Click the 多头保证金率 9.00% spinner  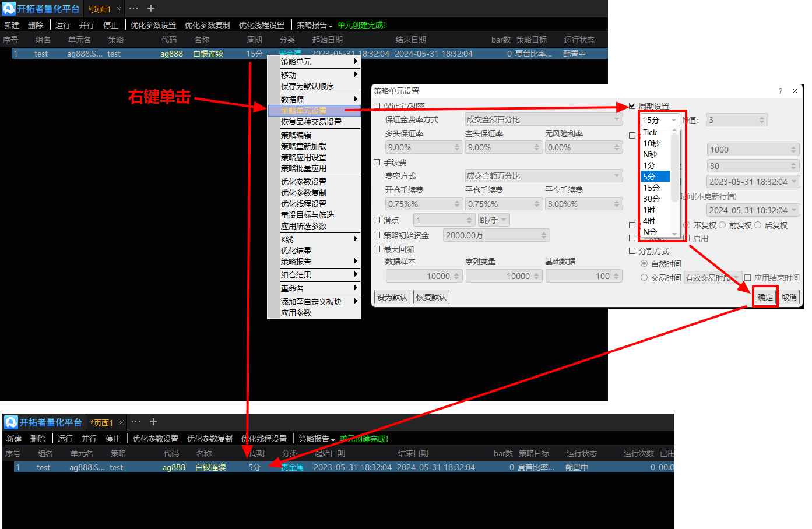pyautogui.click(x=424, y=147)
